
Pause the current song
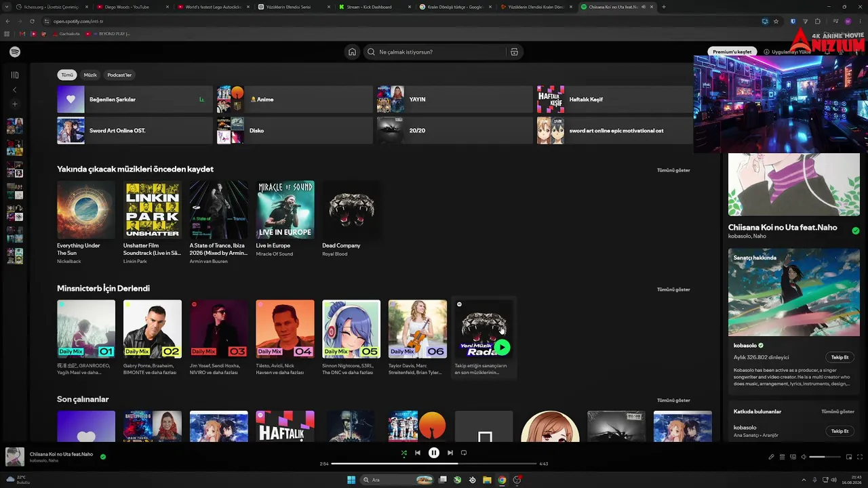434,453
